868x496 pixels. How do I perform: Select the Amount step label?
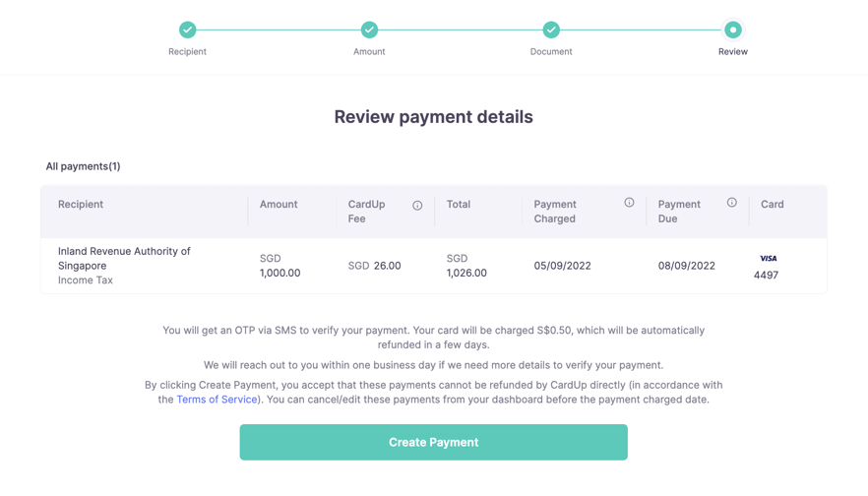pyautogui.click(x=369, y=51)
